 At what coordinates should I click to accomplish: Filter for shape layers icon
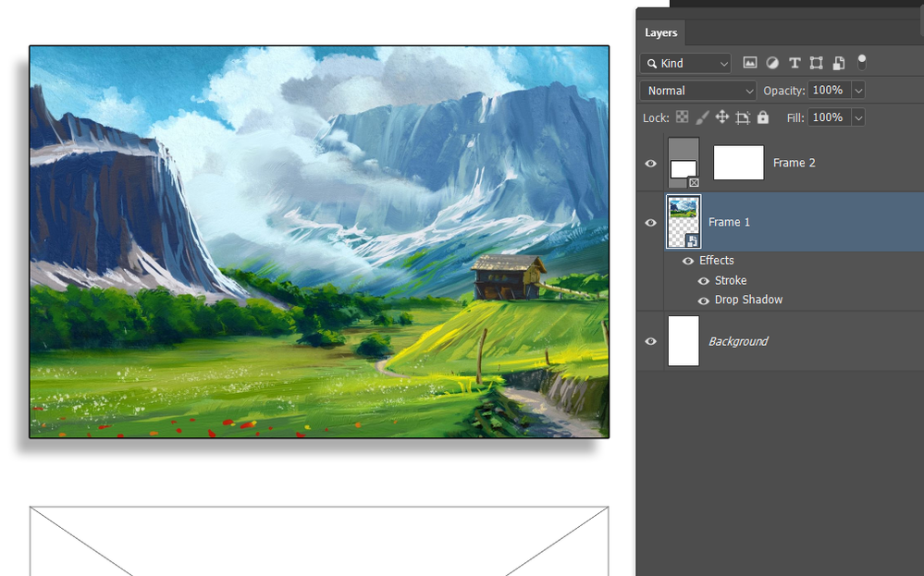[x=816, y=63]
